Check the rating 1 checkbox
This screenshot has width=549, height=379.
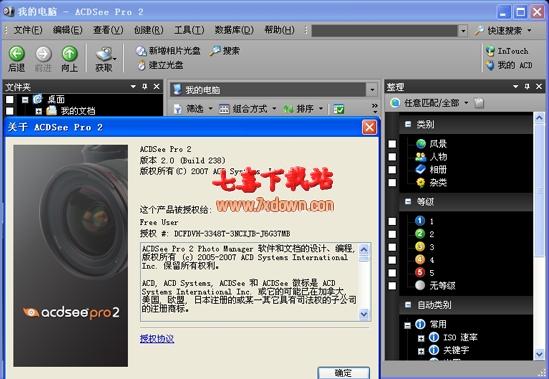(392, 221)
